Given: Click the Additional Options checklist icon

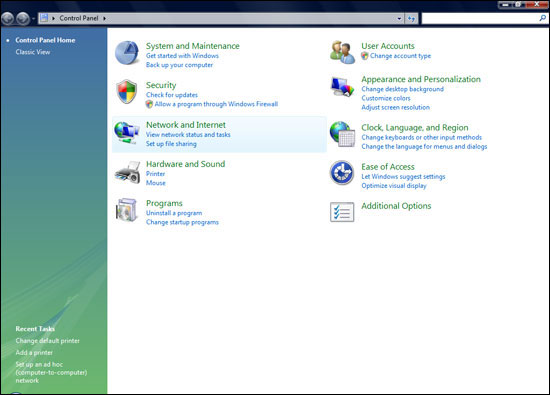Looking at the screenshot, I should point(342,212).
